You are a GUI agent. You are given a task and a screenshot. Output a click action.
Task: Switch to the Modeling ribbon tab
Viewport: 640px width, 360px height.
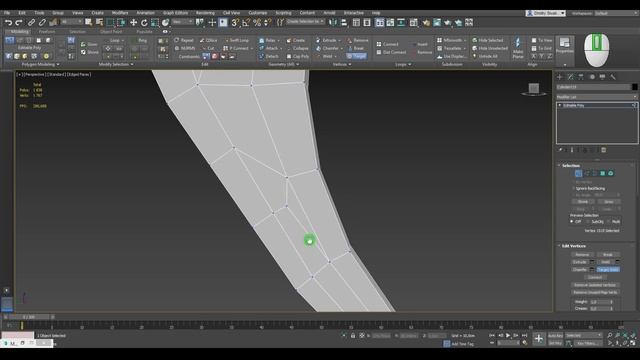(x=19, y=31)
